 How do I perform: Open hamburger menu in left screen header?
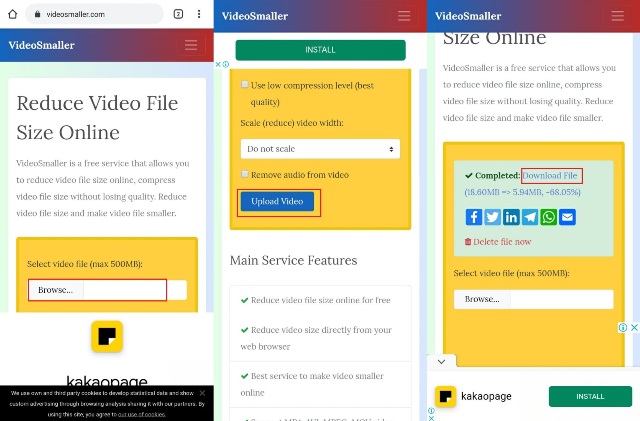coord(191,45)
